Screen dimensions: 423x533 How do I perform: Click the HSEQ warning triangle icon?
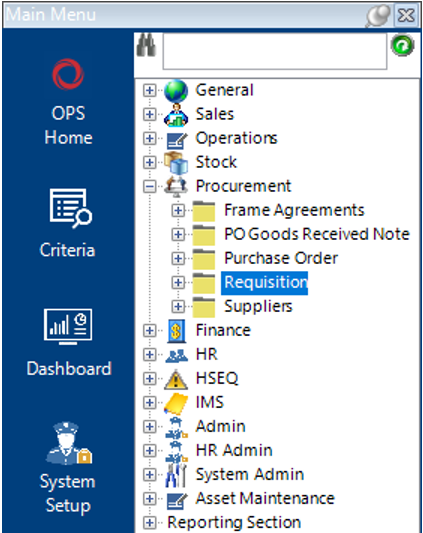pos(176,379)
